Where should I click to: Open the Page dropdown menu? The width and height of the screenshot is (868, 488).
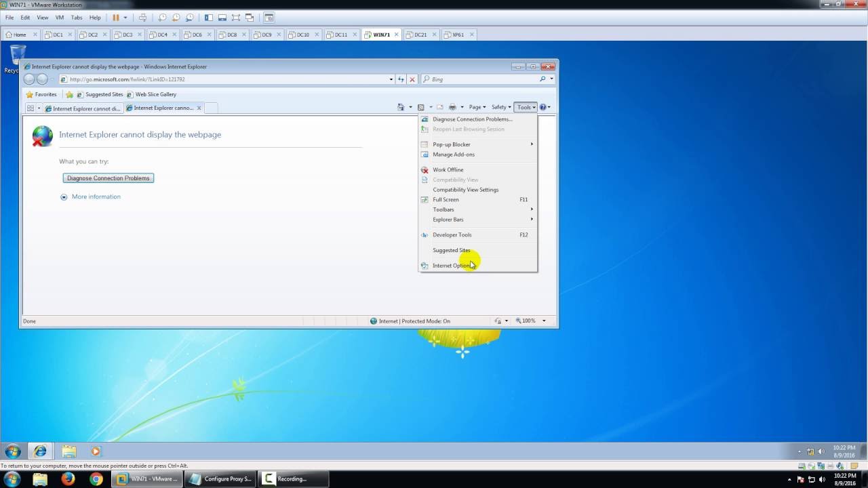coord(477,107)
